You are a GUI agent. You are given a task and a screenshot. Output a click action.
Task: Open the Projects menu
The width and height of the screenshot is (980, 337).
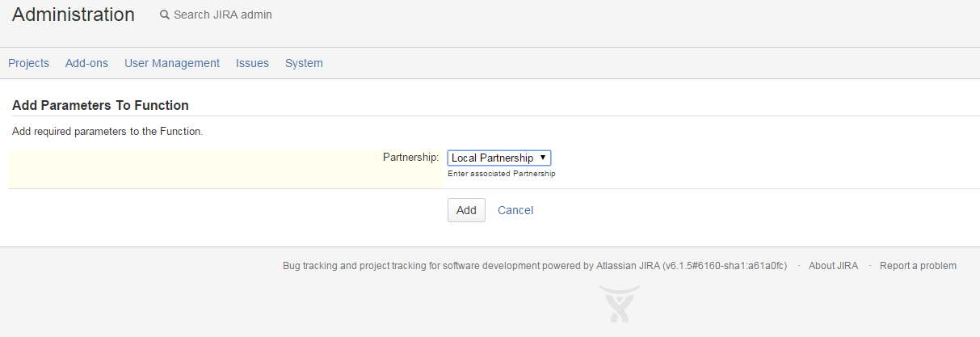(29, 63)
